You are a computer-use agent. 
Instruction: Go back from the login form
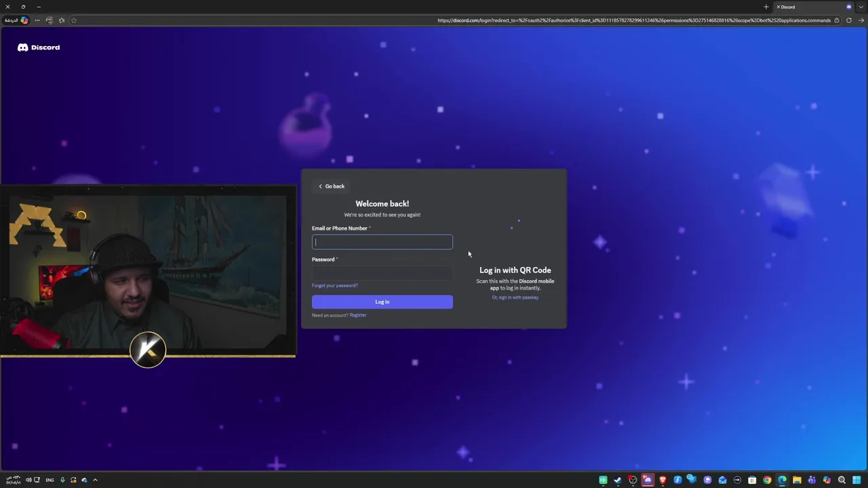pyautogui.click(x=332, y=186)
